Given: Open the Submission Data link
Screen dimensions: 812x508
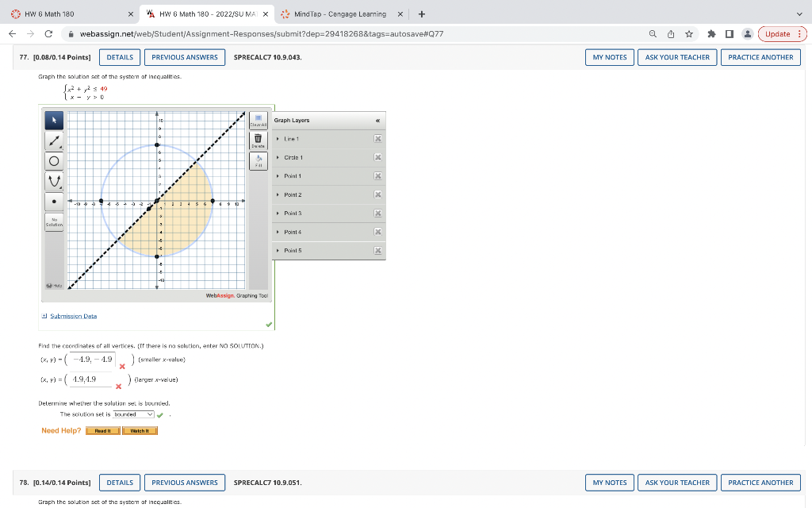Looking at the screenshot, I should (x=72, y=315).
